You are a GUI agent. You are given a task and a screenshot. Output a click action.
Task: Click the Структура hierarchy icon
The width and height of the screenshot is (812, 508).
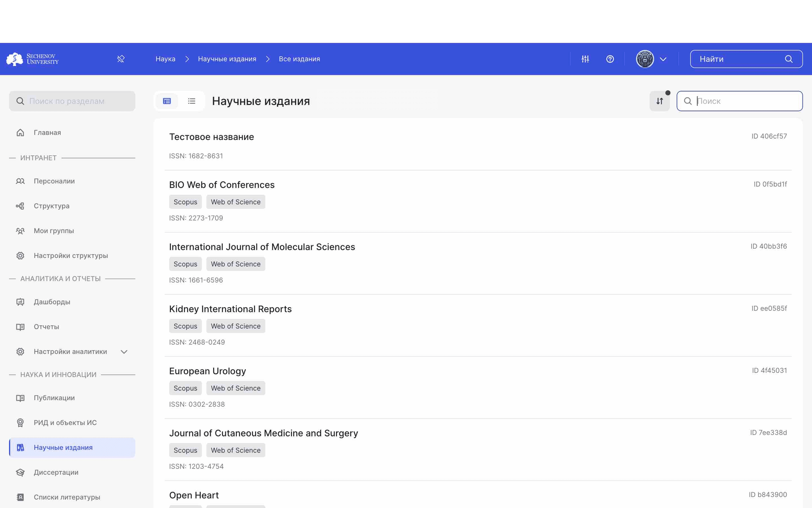[20, 206]
